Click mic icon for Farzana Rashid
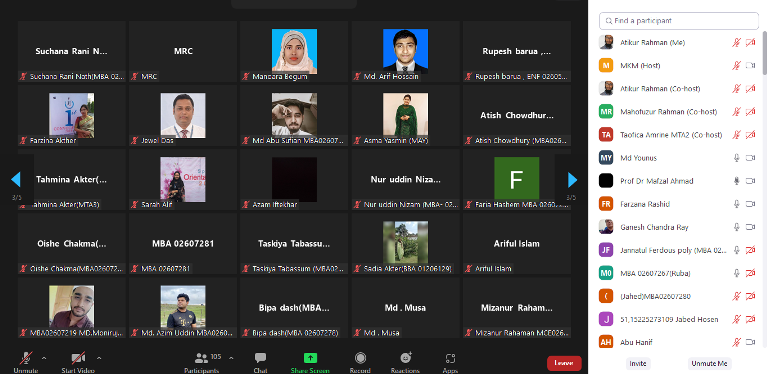The image size is (768, 374). 736,204
